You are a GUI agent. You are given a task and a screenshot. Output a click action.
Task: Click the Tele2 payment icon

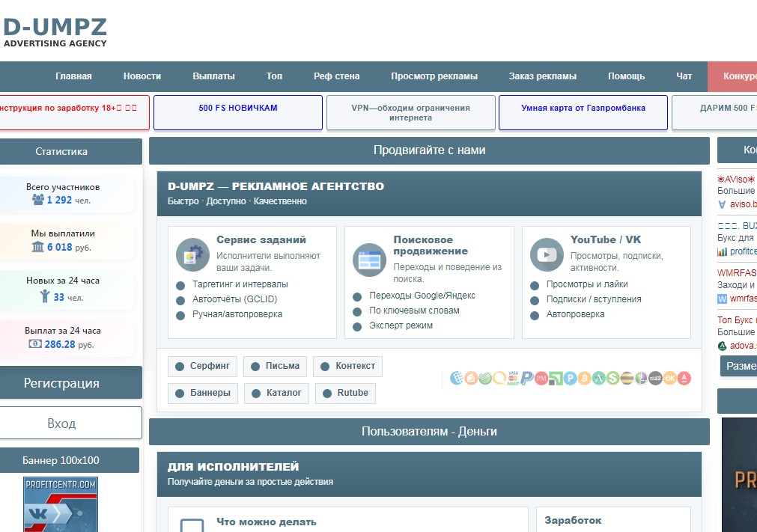click(x=655, y=379)
